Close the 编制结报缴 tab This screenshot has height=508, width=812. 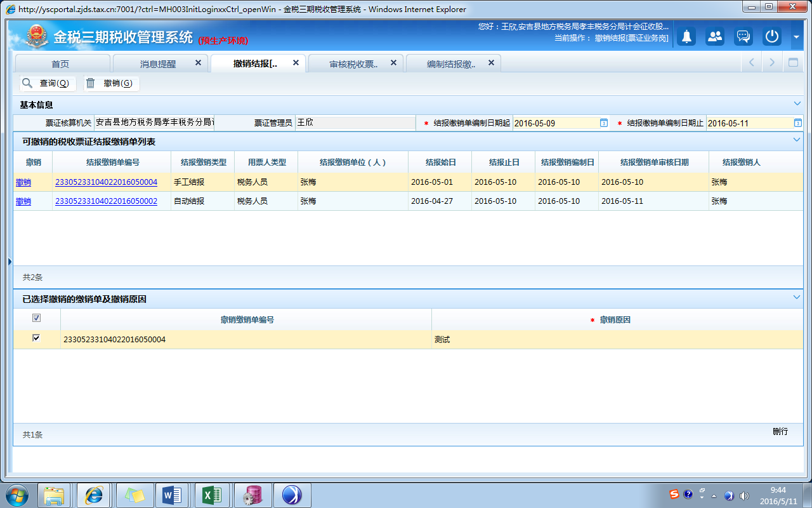point(491,63)
